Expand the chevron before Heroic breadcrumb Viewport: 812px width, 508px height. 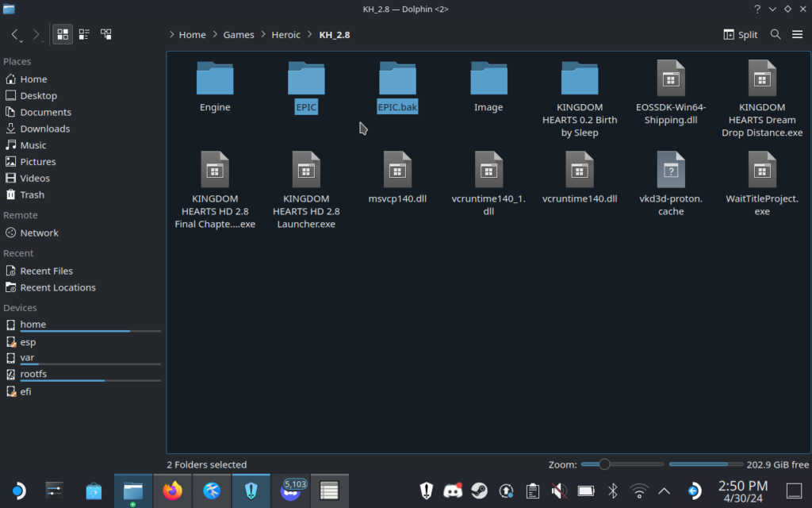[x=263, y=35]
